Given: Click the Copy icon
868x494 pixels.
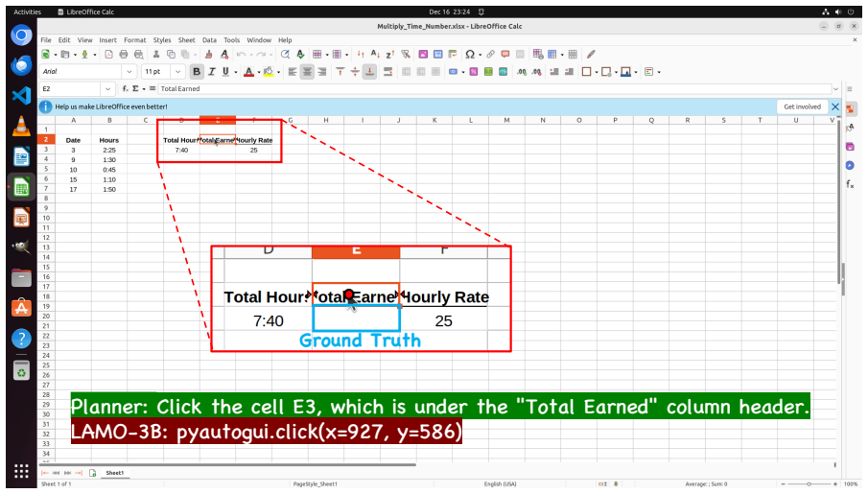Looking at the screenshot, I should click(171, 55).
